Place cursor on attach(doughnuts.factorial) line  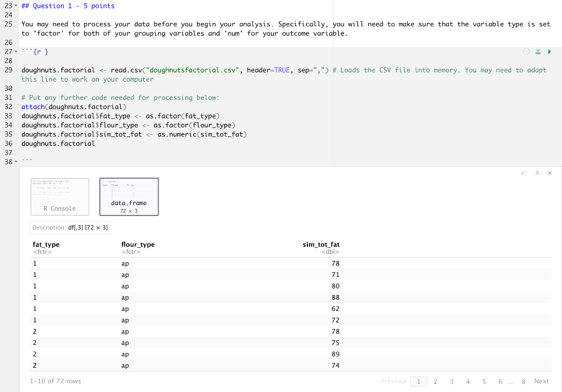[x=74, y=107]
